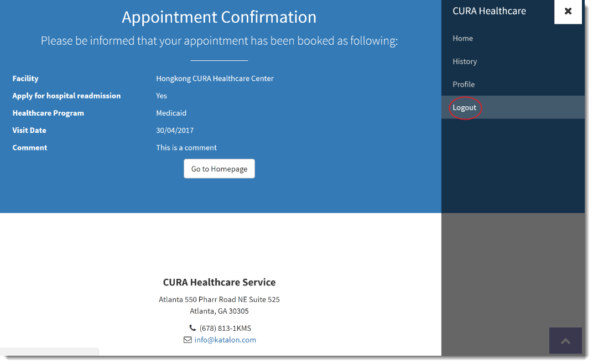Click the visit date 30/04/2017
593x364 pixels.
(175, 131)
